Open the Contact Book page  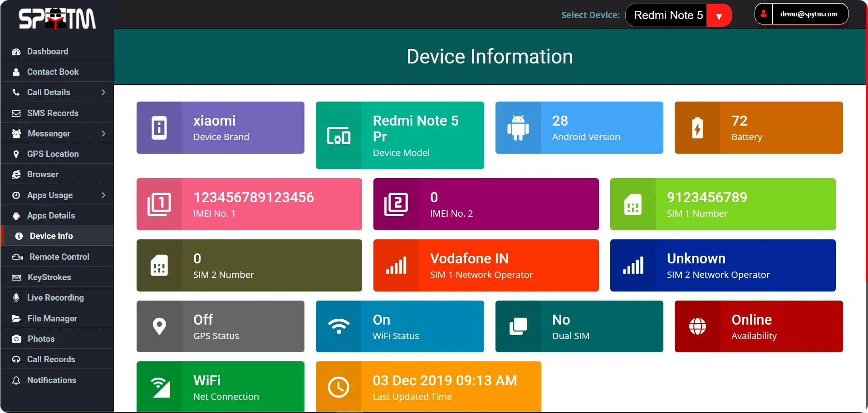53,72
